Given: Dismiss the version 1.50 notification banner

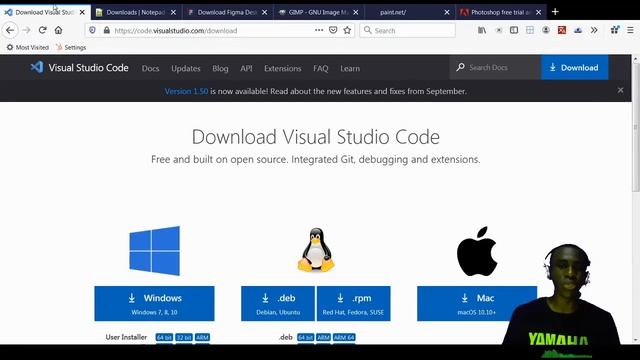Looking at the screenshot, I should click(x=620, y=90).
